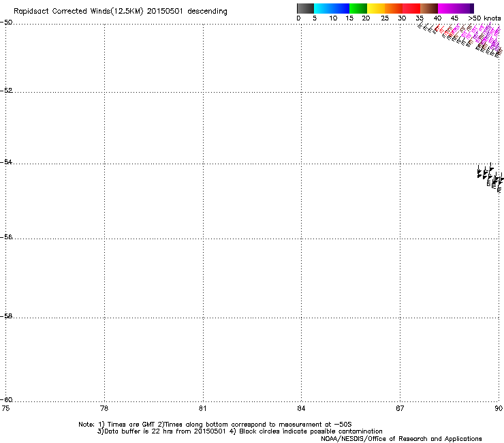Click longitude label '75'

pyautogui.click(x=5, y=408)
